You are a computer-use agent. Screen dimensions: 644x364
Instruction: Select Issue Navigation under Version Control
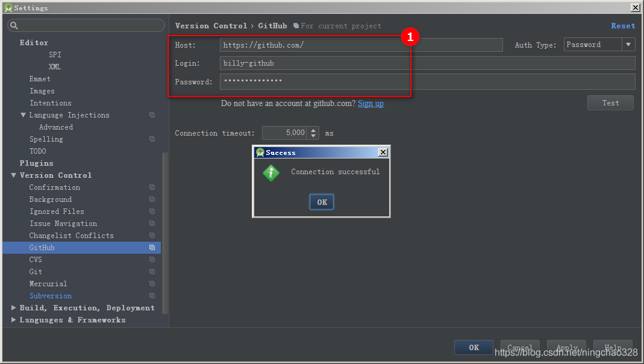point(63,224)
